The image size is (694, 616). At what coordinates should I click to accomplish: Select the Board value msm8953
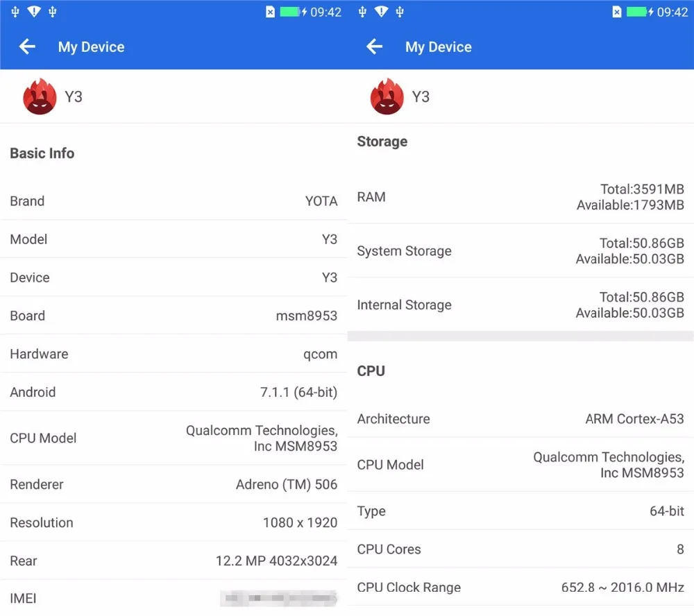pos(307,316)
